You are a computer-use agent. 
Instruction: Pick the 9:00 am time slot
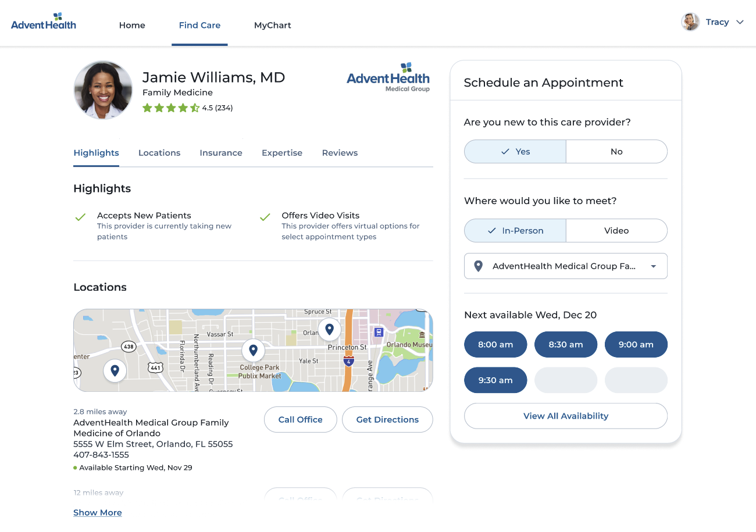[x=636, y=345]
